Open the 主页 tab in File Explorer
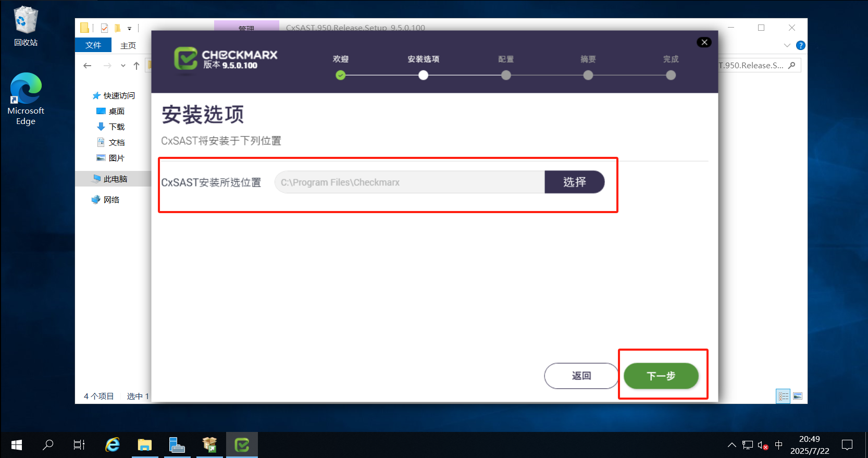 128,45
